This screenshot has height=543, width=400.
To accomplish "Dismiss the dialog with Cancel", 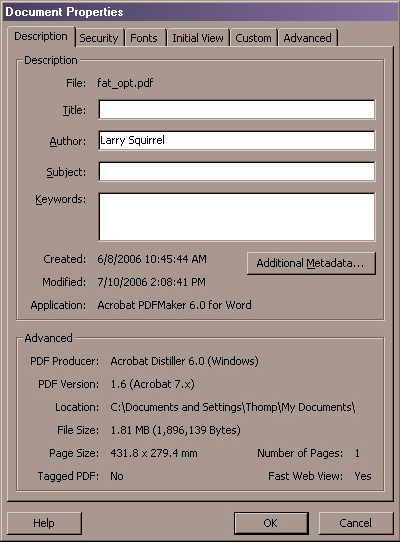I will 356,523.
